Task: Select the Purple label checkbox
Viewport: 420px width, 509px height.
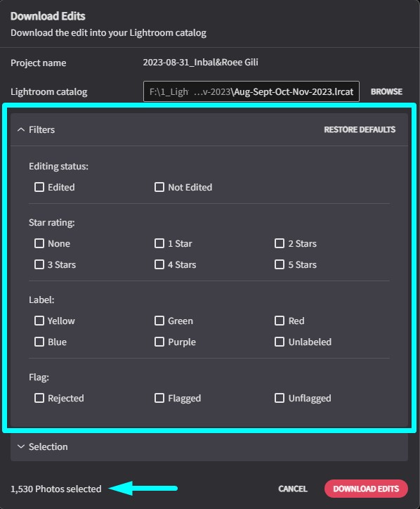Action: point(159,342)
